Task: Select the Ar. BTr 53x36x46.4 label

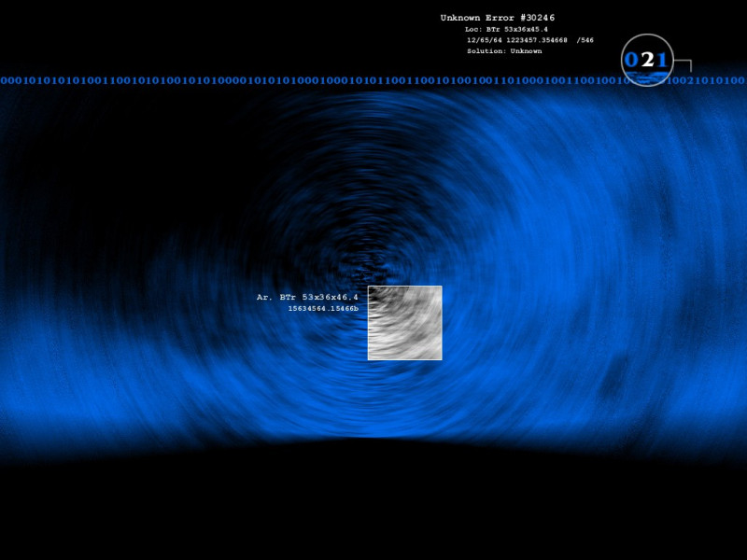Action: [307, 297]
